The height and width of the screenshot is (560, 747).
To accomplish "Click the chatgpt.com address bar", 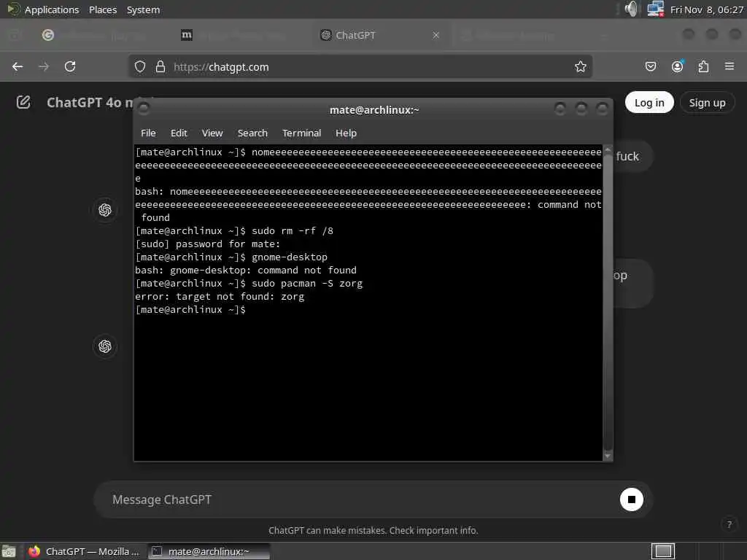I will tap(360, 66).
